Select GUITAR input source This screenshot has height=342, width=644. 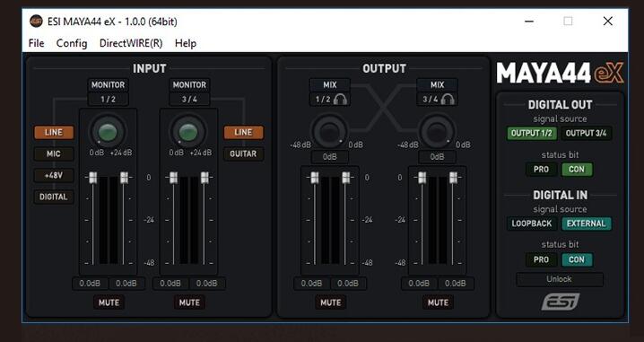(x=243, y=153)
